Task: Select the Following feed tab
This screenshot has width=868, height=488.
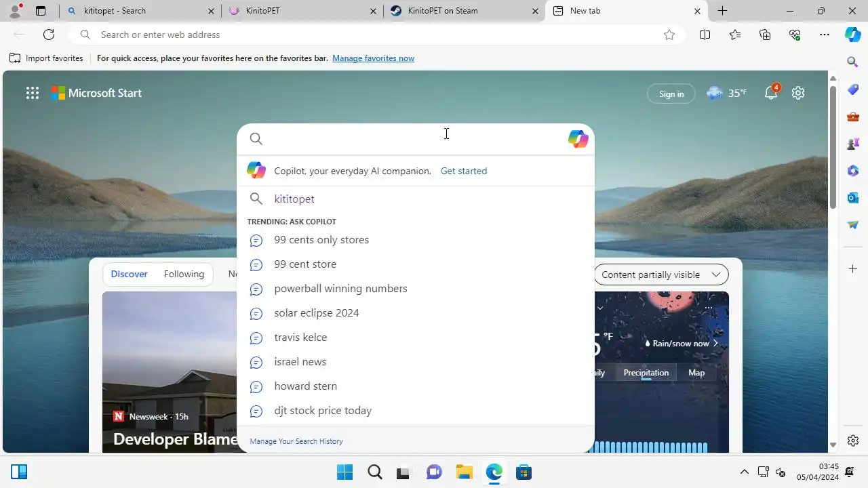Action: point(184,274)
